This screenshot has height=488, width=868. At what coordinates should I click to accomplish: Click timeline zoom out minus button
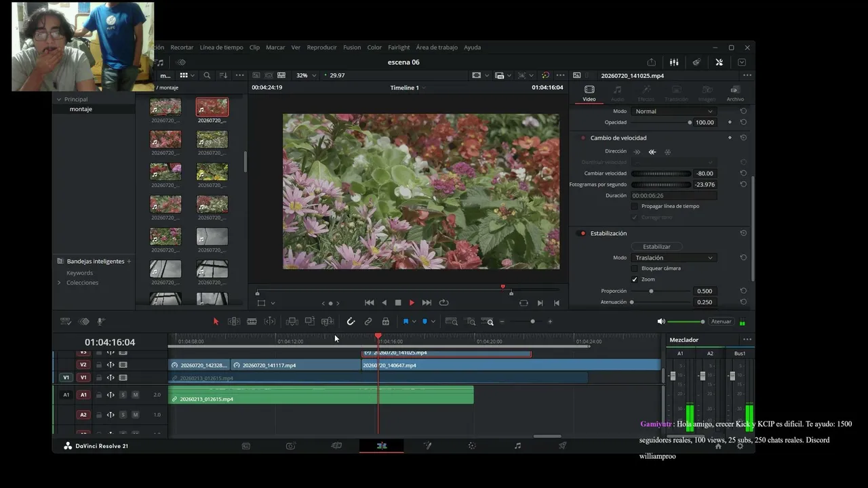click(x=502, y=321)
